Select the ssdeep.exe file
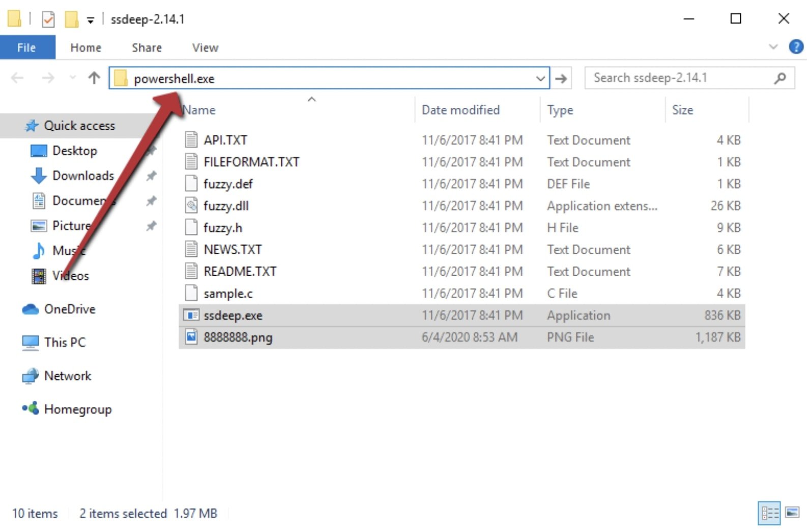The height and width of the screenshot is (532, 809). 233,315
